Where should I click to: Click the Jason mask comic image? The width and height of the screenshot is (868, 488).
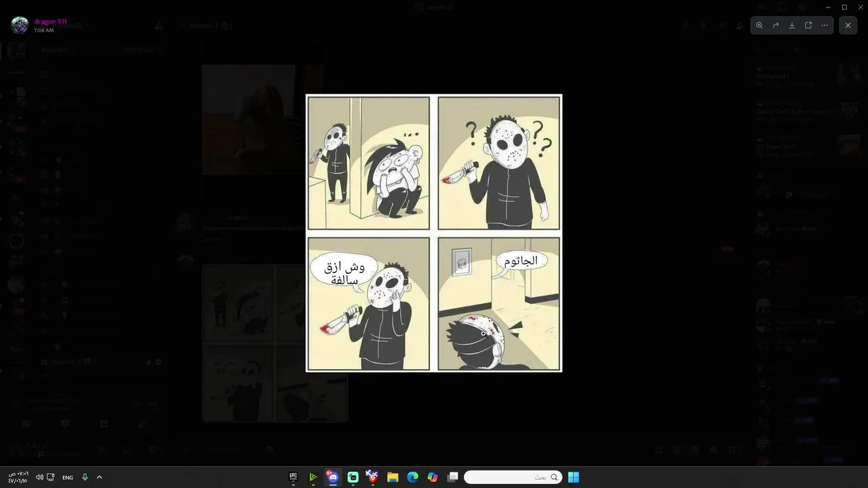pos(434,233)
